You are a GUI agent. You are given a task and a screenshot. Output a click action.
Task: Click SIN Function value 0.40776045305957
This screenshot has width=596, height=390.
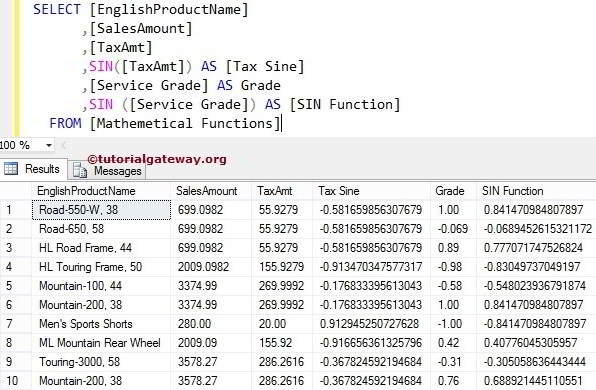tap(530, 343)
